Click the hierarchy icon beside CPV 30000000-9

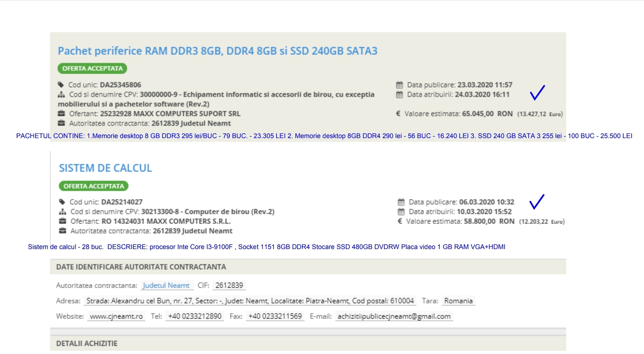point(61,95)
